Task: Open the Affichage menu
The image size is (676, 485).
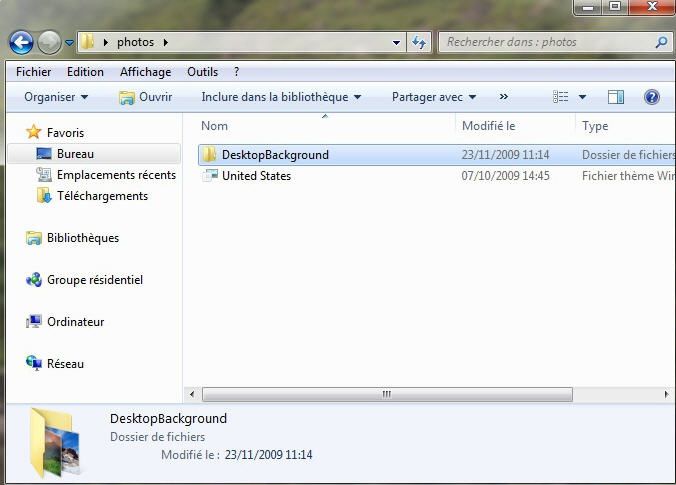Action: click(x=145, y=72)
